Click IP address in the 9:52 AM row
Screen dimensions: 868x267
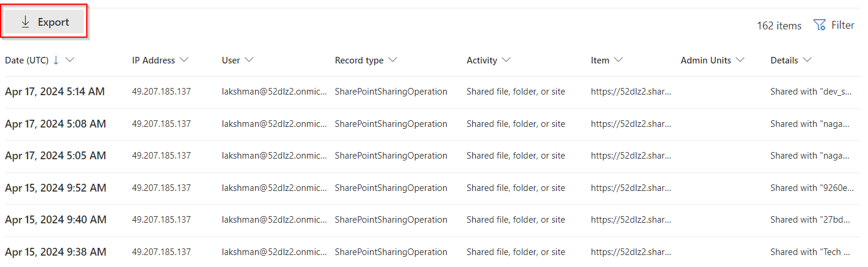pyautogui.click(x=162, y=188)
